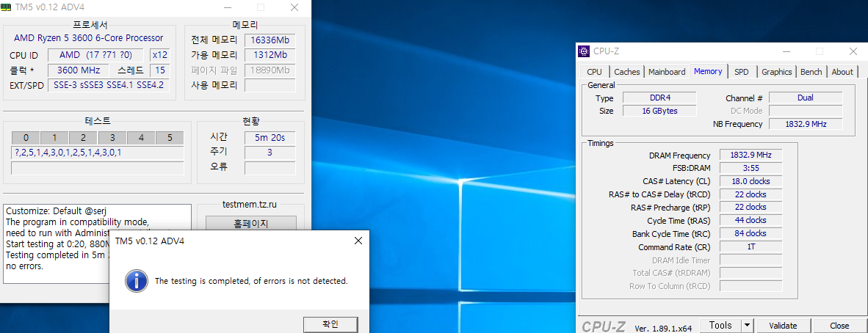Click the Command Rate 1T value

pos(751,246)
